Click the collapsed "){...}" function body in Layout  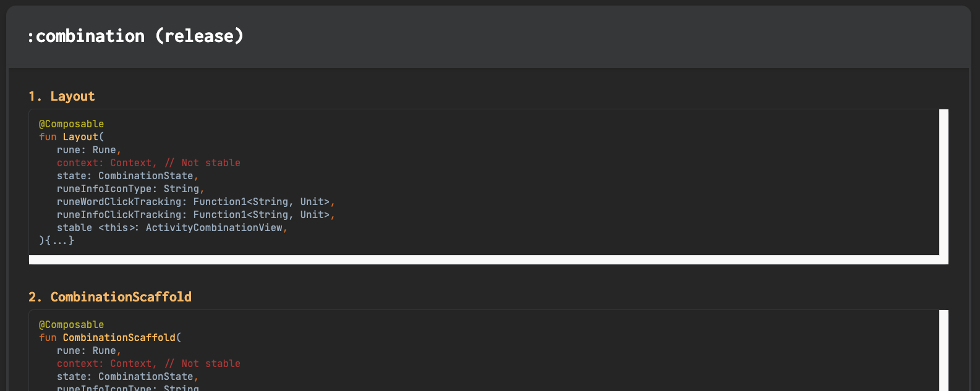[57, 241]
